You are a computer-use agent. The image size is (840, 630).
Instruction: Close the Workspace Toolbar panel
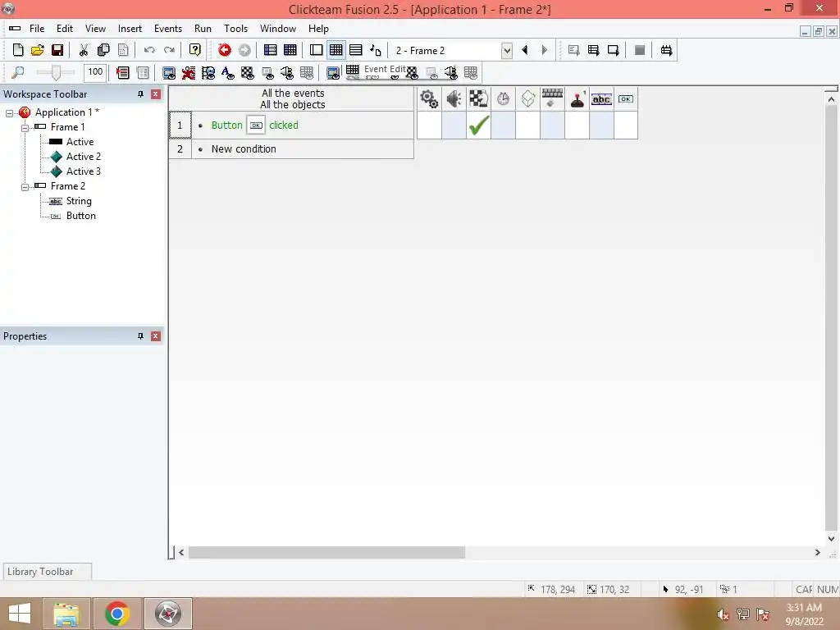point(155,94)
